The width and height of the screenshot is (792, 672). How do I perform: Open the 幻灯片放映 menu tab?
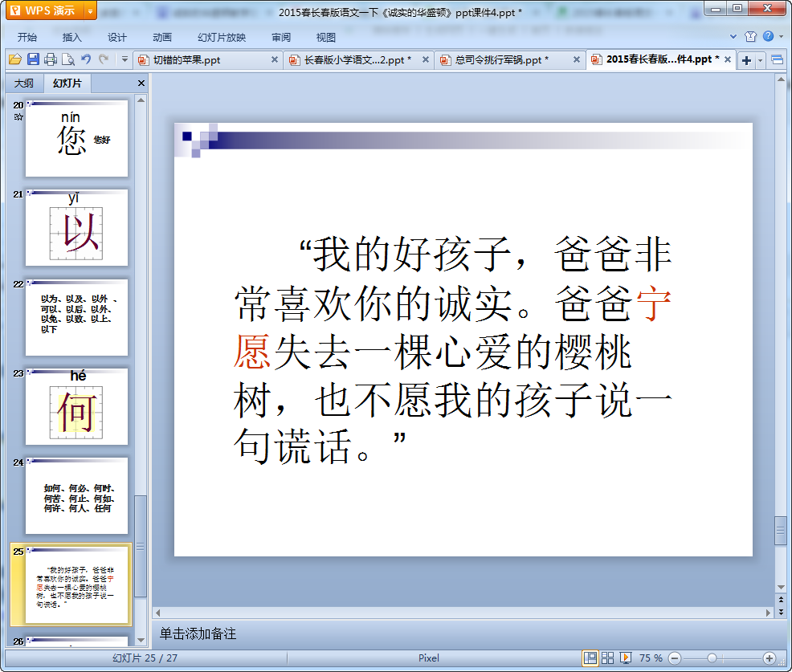click(x=221, y=38)
